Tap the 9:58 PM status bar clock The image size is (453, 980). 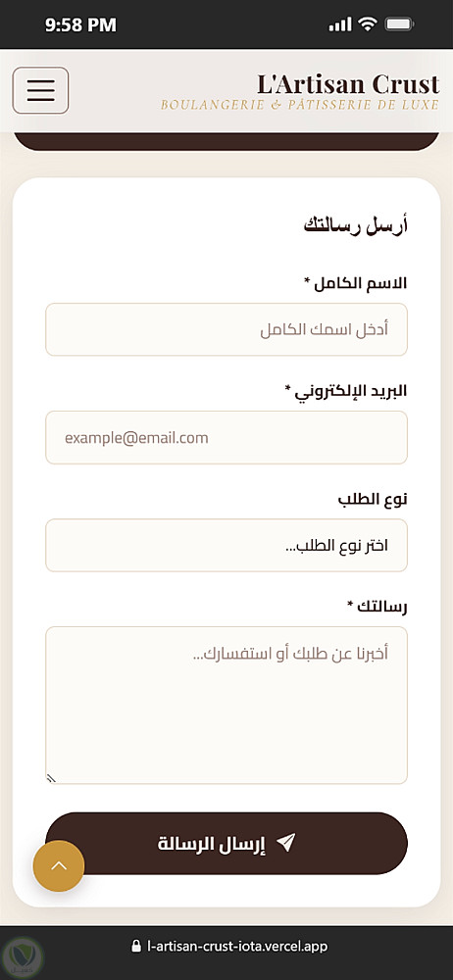80,25
